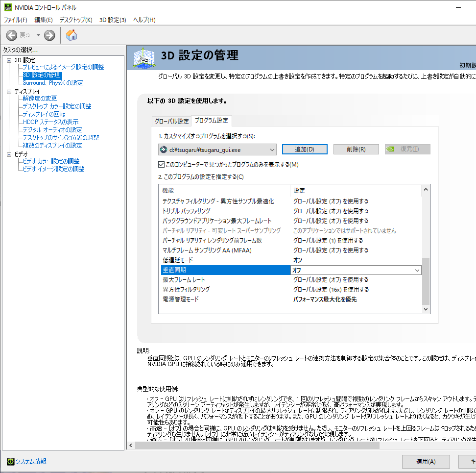Select the バックグラウンドアプリケーション最大フレームレート row
This screenshot has height=473, width=476.
[290, 221]
